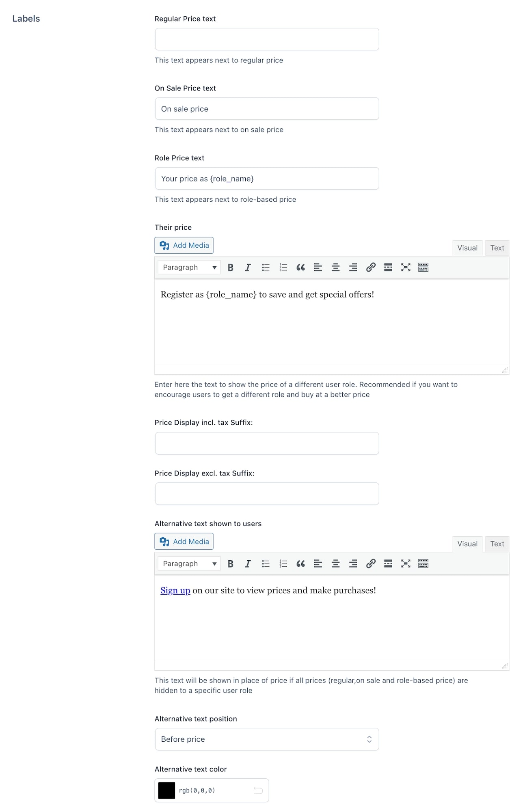This screenshot has width=525, height=812.
Task: Click link icon in Their price editor
Action: 371,268
